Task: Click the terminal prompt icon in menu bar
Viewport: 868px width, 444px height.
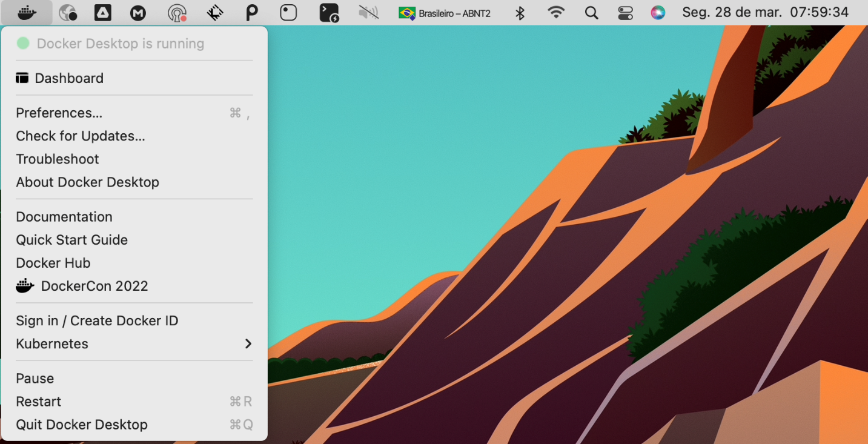Action: (329, 13)
